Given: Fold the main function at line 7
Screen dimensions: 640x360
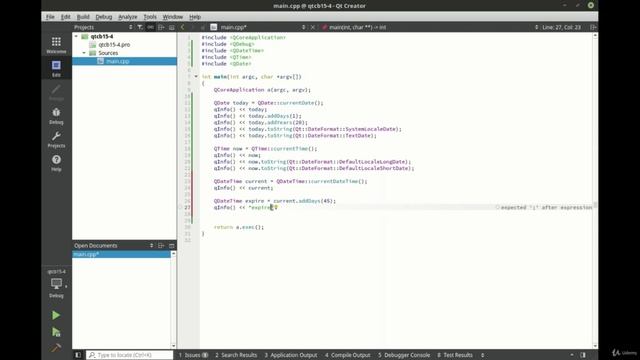Looking at the screenshot, I should (x=196, y=77).
